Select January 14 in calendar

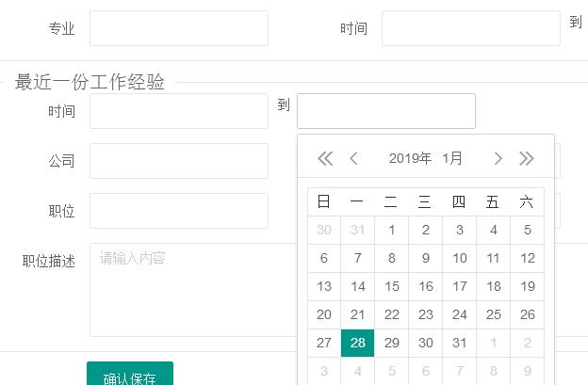point(358,286)
